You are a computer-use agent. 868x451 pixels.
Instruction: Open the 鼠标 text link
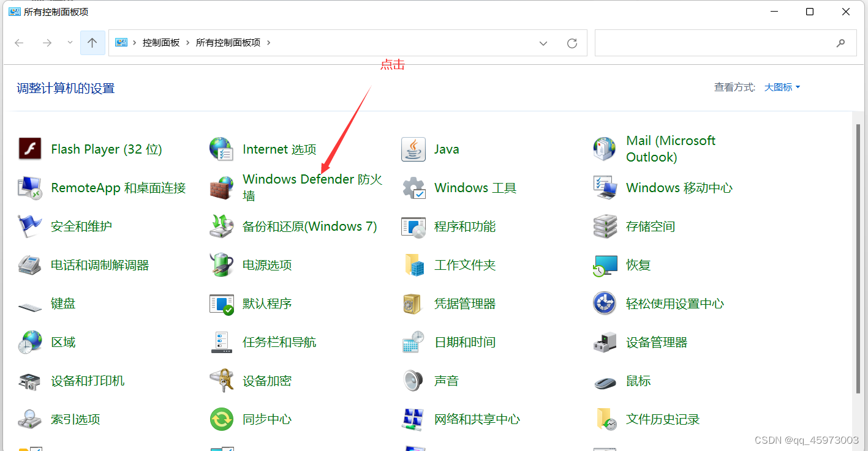(638, 381)
